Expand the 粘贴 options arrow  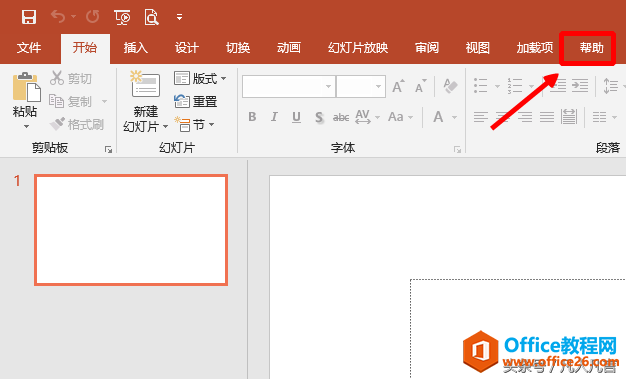coord(26,127)
